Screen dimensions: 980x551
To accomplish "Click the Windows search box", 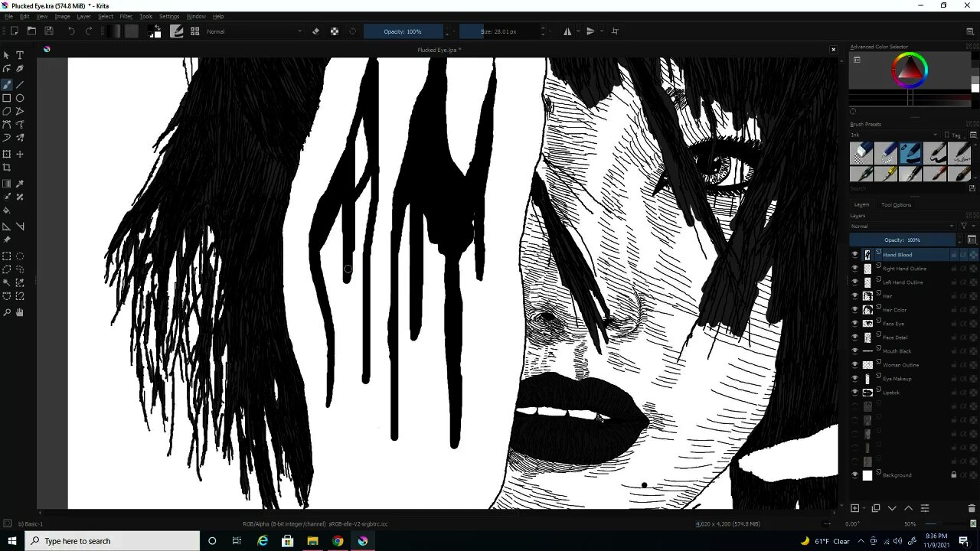I will 113,541.
